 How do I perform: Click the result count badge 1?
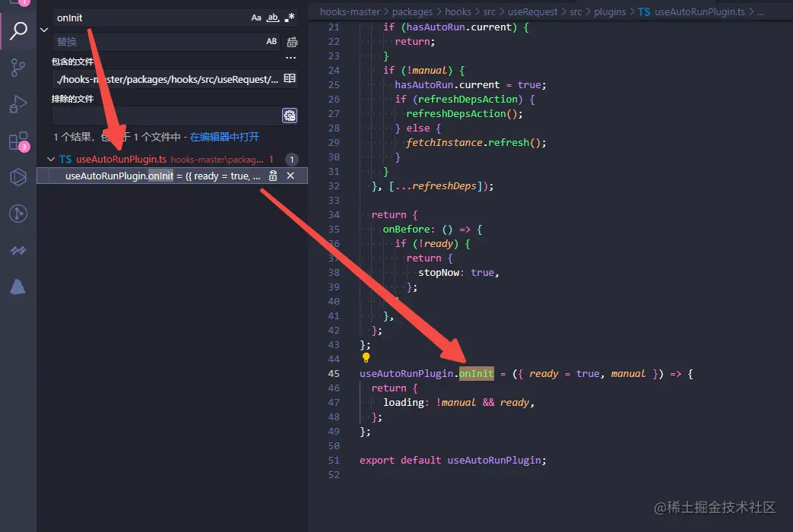pos(291,160)
